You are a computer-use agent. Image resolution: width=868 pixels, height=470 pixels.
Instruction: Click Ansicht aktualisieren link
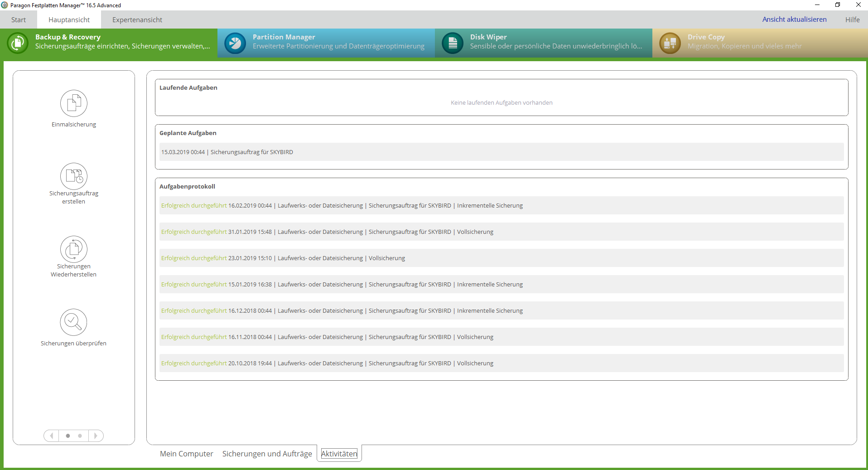(794, 19)
